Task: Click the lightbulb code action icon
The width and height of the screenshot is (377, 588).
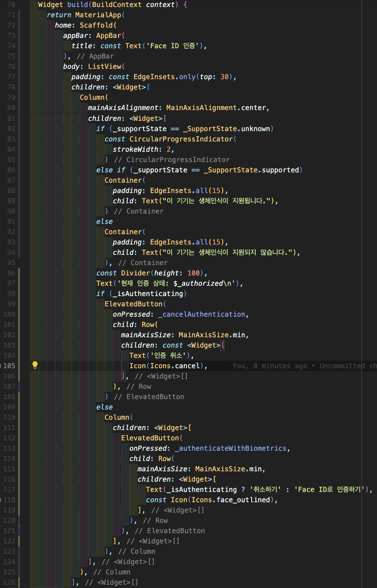Action: coord(35,365)
